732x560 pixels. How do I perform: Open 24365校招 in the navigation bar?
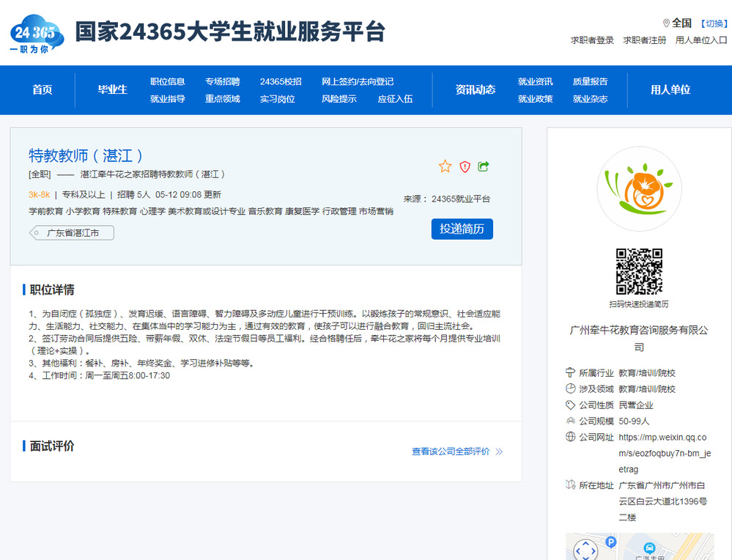(x=281, y=81)
